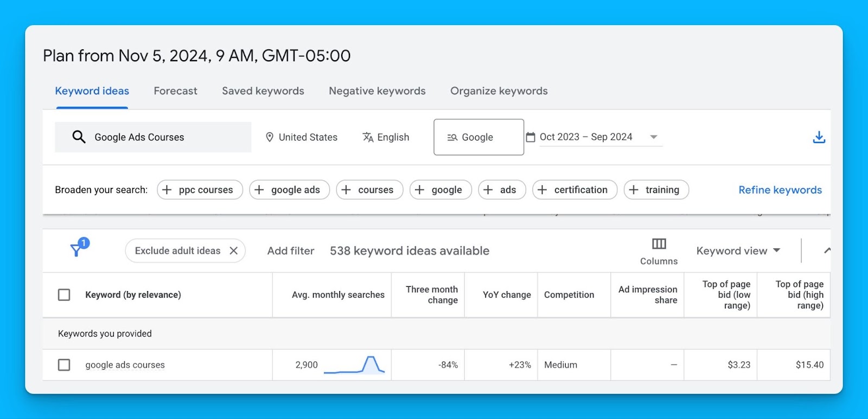The width and height of the screenshot is (868, 419).
Task: Open the Keyword view dropdown
Action: coord(738,250)
